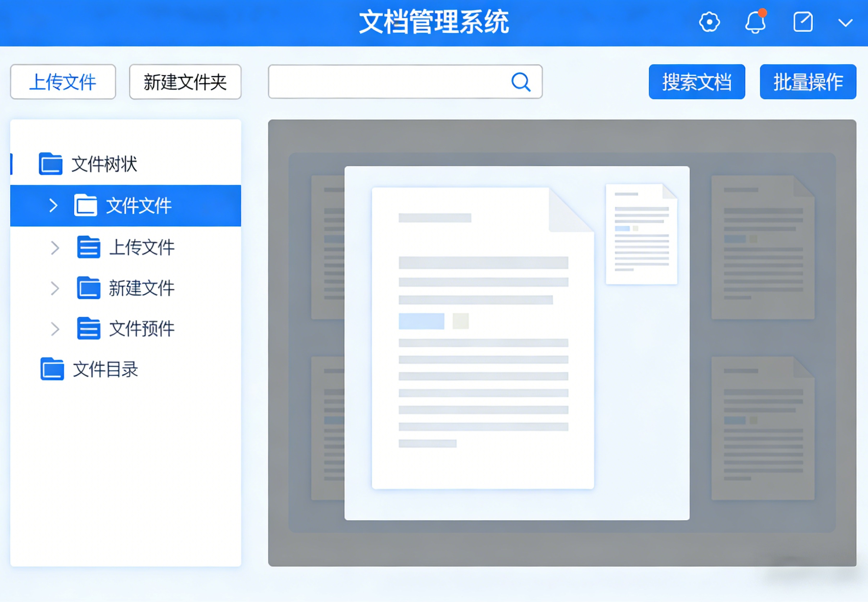
Task: Click the 新建文件夹 button
Action: coord(185,82)
